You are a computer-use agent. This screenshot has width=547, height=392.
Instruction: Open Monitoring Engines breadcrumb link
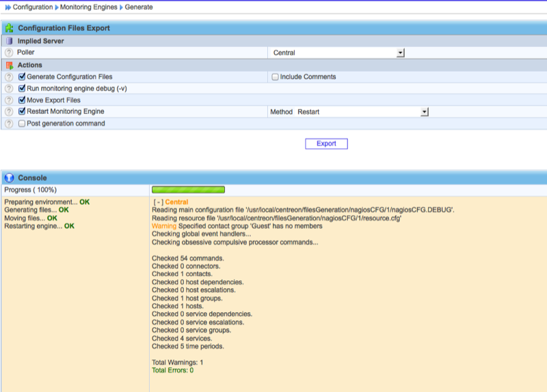[x=88, y=7]
